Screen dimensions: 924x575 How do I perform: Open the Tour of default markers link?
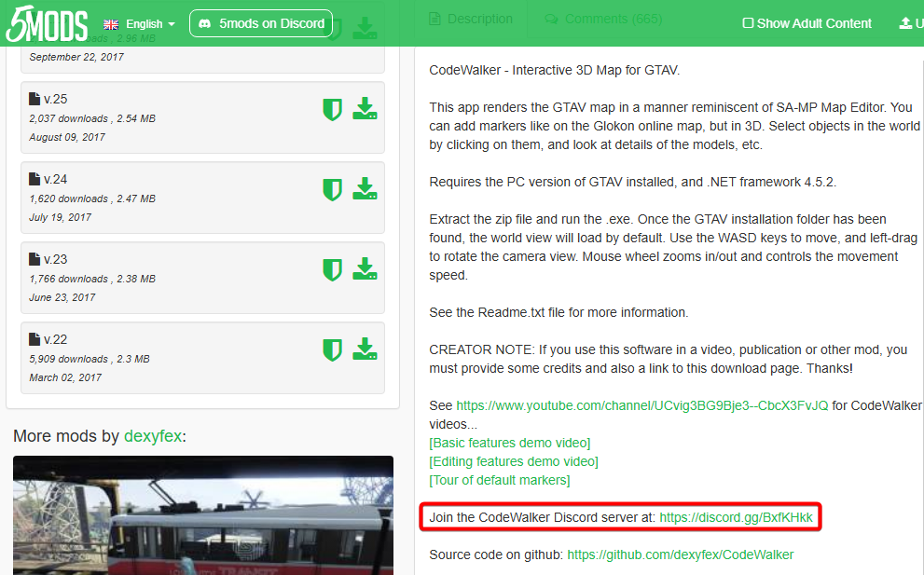coord(499,480)
